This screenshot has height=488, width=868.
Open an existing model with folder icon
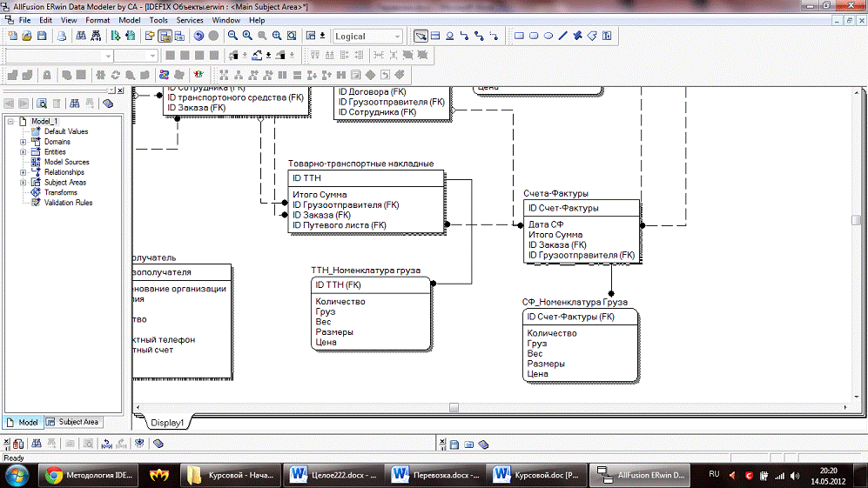27,37
